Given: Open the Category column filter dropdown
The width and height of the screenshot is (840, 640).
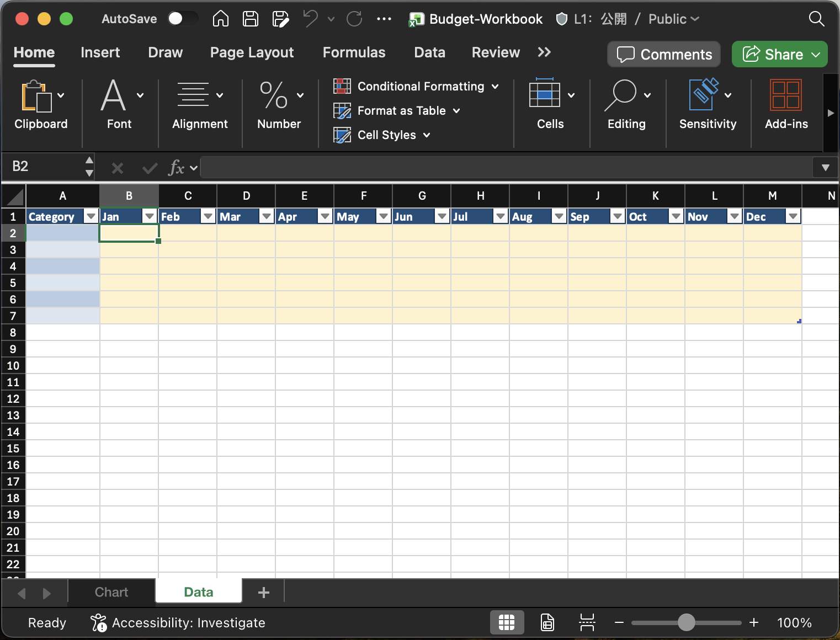Looking at the screenshot, I should [x=91, y=216].
